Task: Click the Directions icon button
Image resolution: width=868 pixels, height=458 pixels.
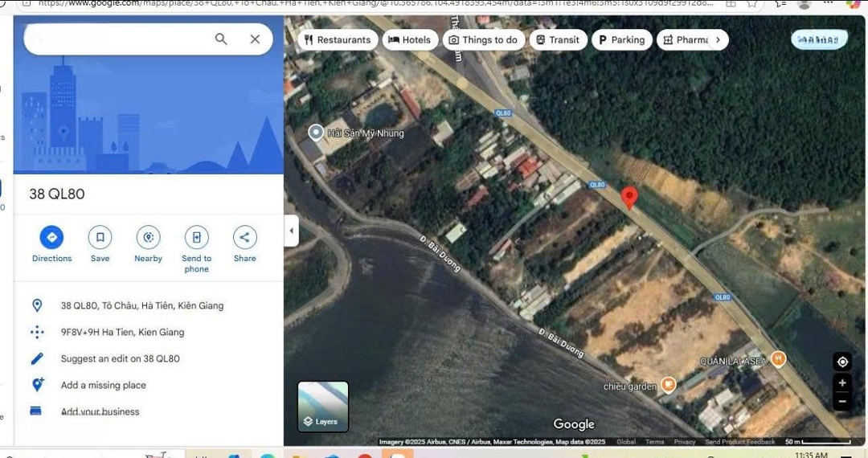Action: click(51, 237)
